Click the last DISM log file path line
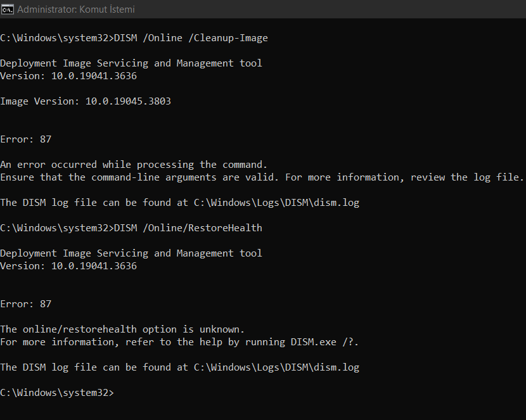 pyautogui.click(x=179, y=367)
